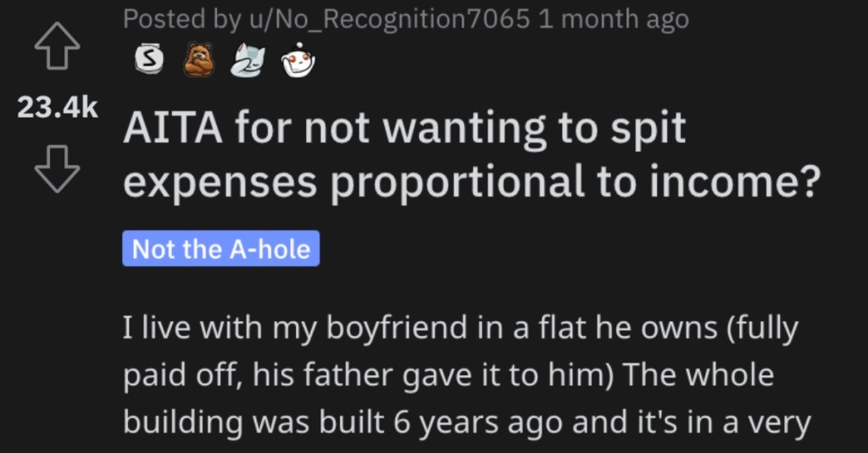Click the arms-crossed bear award icon
Image resolution: width=868 pixels, height=453 pixels.
point(198,59)
